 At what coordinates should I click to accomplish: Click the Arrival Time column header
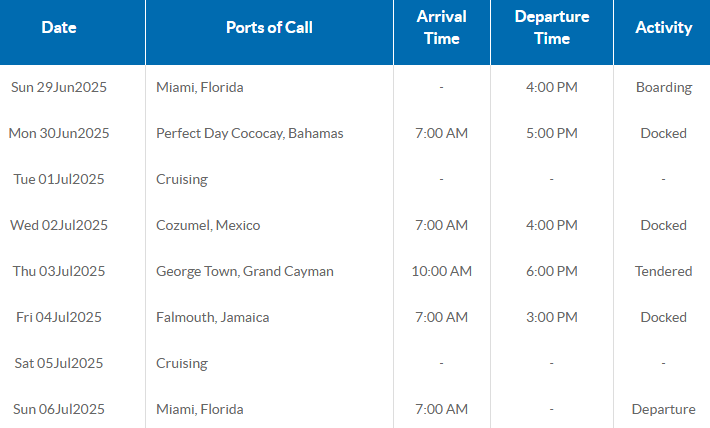point(441,28)
